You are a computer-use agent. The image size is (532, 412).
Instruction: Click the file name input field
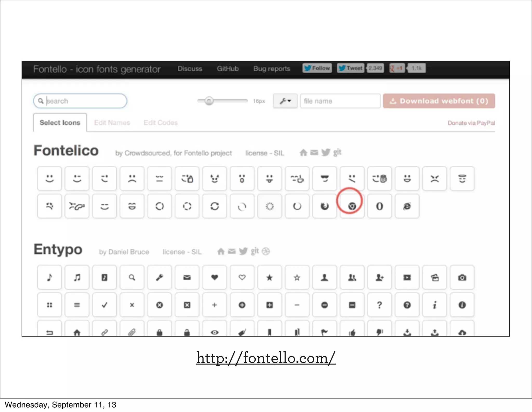(340, 101)
